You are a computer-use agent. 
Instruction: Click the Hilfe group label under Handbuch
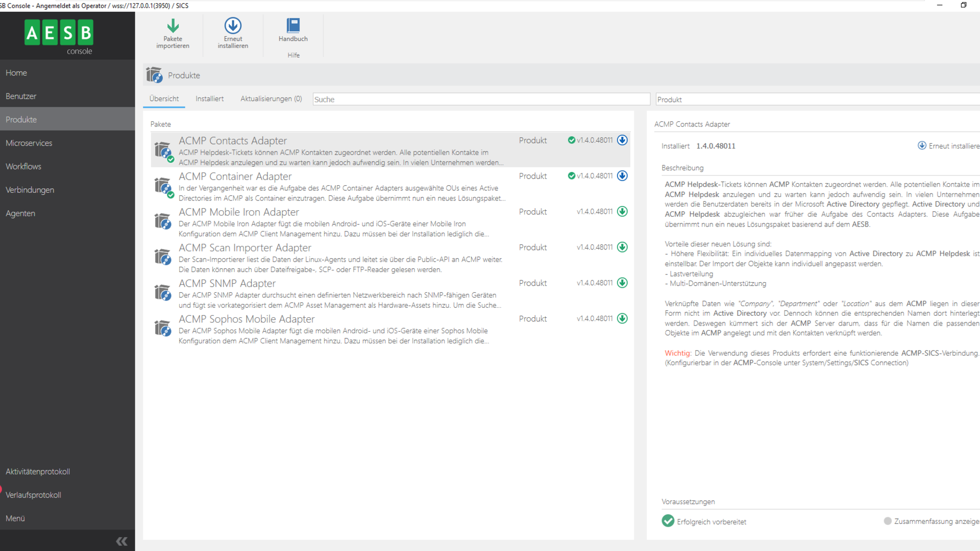pos(293,55)
